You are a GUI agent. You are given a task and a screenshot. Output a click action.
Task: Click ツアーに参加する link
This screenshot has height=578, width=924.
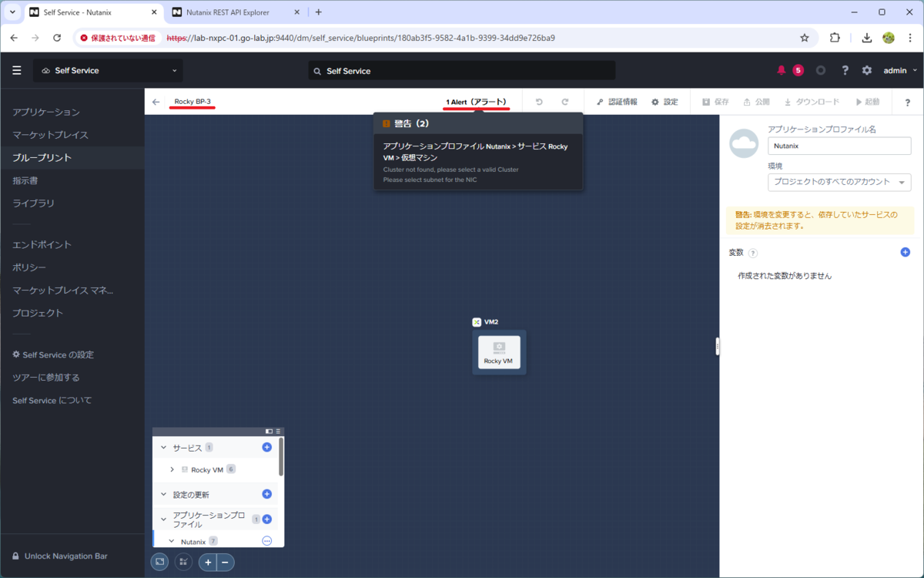point(46,378)
